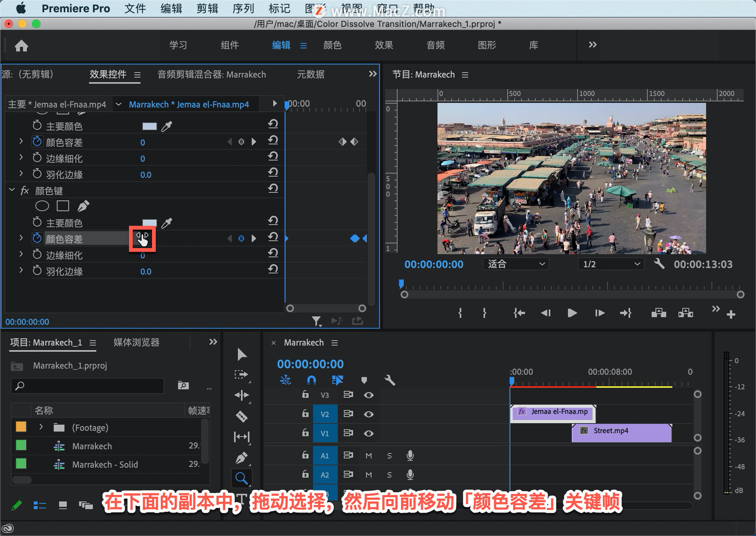Image resolution: width=756 pixels, height=536 pixels.
Task: Expand the (Footage) bin folder
Action: pyautogui.click(x=41, y=427)
